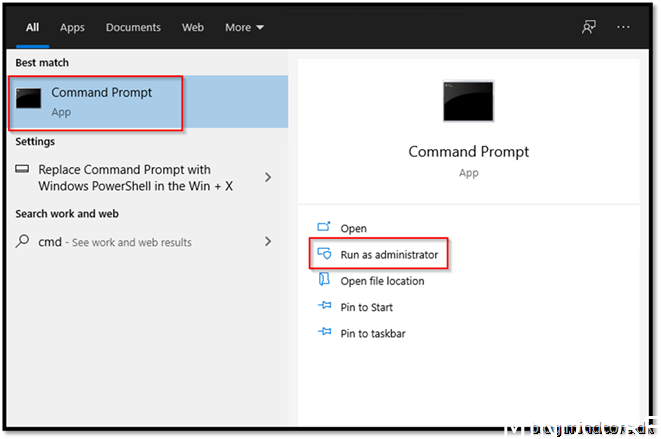Click cmd See work and web results
The image size is (661, 439).
115,242
